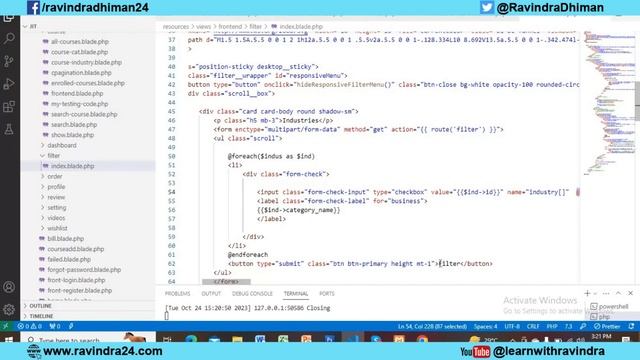Open PowerPoint from taskbar
Screen dimensions: 640x360
pos(306,339)
